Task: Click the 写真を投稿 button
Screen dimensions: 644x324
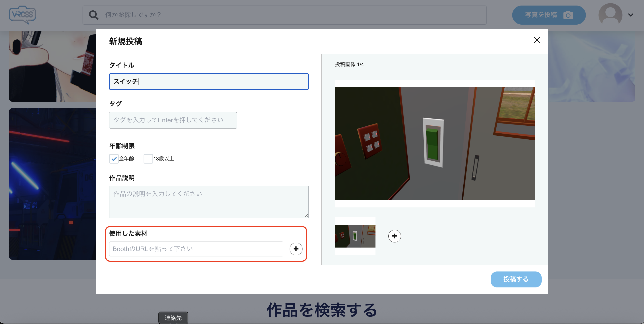Action: [x=549, y=15]
